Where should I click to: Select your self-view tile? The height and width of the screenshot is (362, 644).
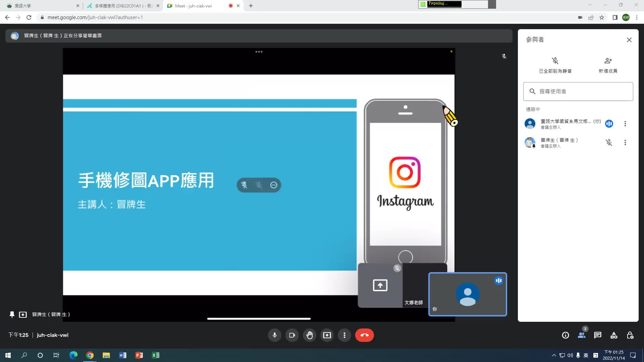467,294
